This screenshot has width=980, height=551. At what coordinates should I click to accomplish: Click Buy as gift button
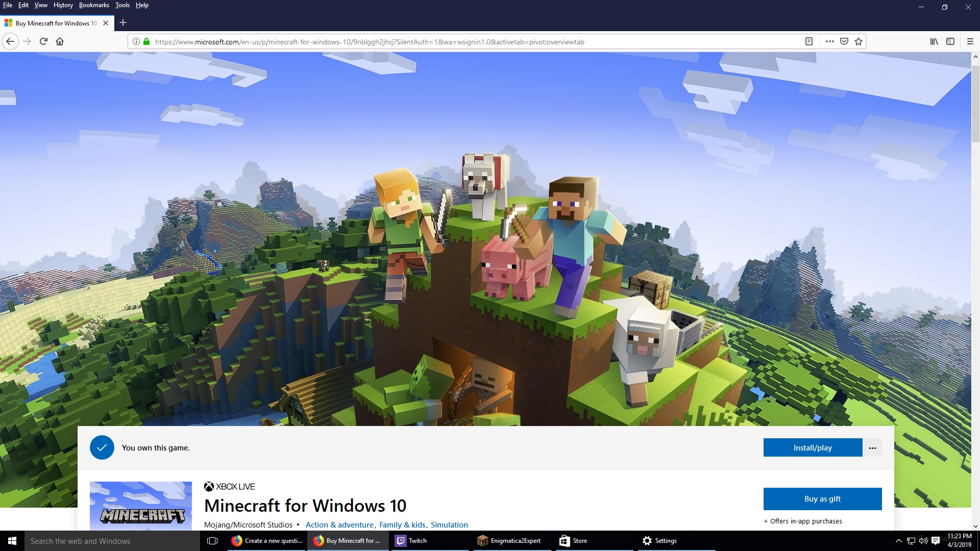(x=822, y=498)
